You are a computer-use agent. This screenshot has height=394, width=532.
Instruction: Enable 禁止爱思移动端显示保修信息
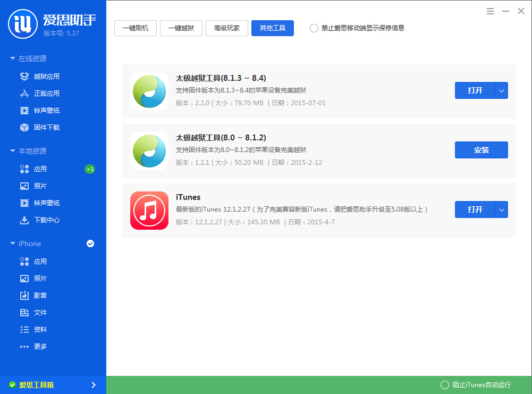pyautogui.click(x=314, y=29)
